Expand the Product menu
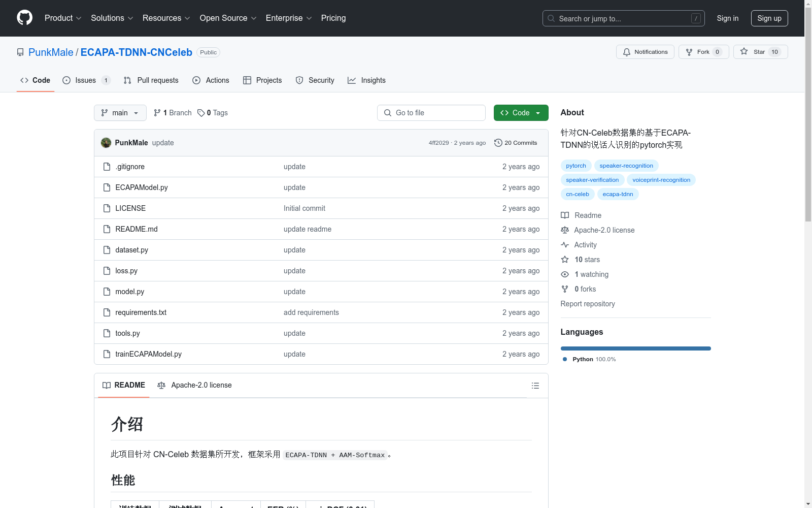 (63, 18)
